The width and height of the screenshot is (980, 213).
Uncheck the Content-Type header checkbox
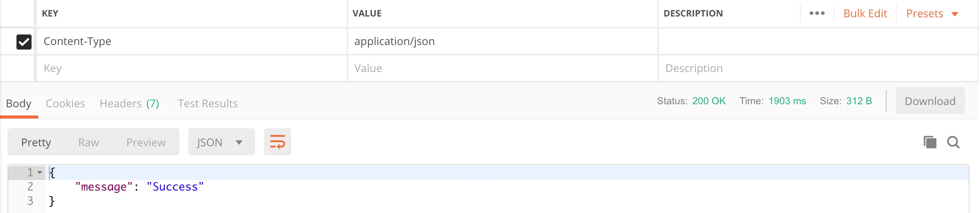pyautogui.click(x=24, y=42)
